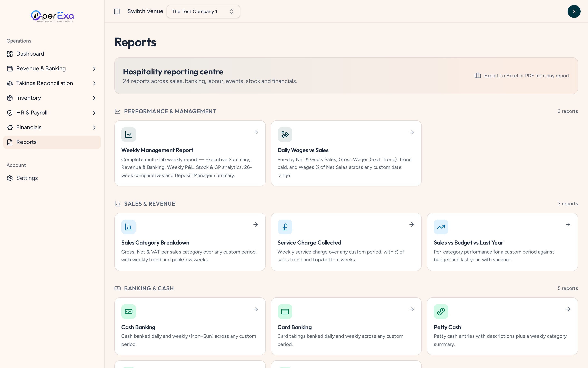Click the Dashboard grid icon
This screenshot has height=368, width=588.
click(10, 54)
